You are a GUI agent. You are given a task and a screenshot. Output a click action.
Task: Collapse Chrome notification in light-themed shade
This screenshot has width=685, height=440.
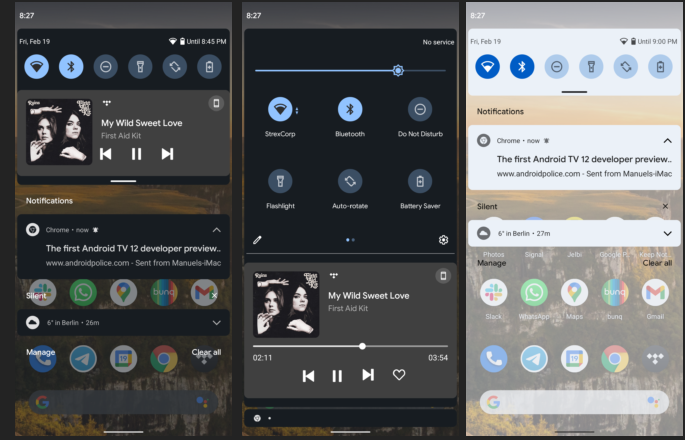[x=667, y=141]
